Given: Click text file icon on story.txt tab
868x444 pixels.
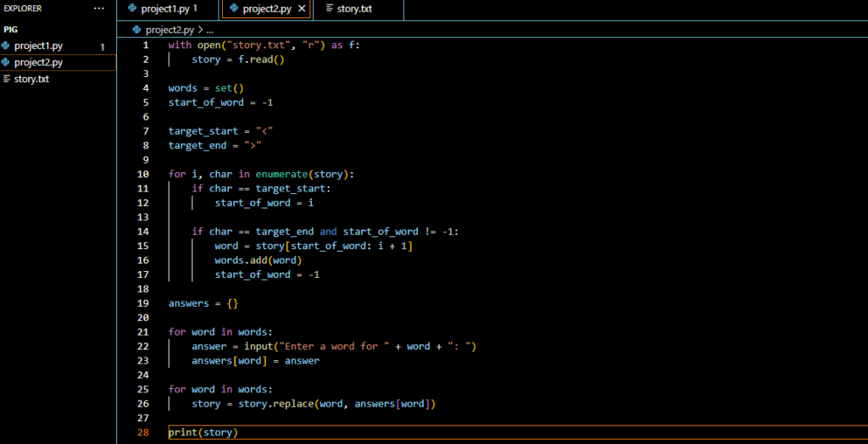Looking at the screenshot, I should pos(329,9).
